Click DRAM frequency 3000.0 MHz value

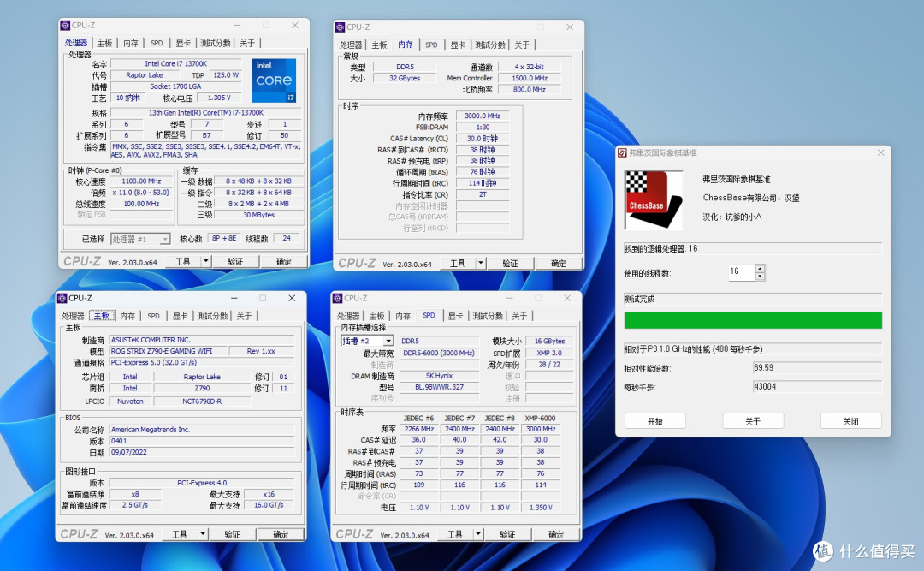(483, 116)
